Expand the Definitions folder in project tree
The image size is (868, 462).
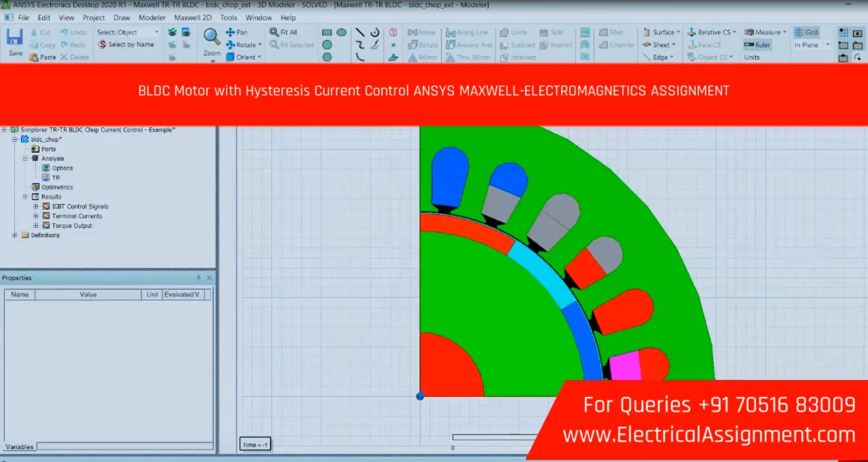[x=14, y=235]
